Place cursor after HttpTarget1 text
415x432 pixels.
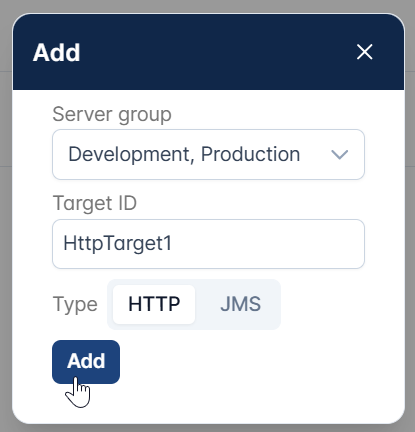[173, 243]
